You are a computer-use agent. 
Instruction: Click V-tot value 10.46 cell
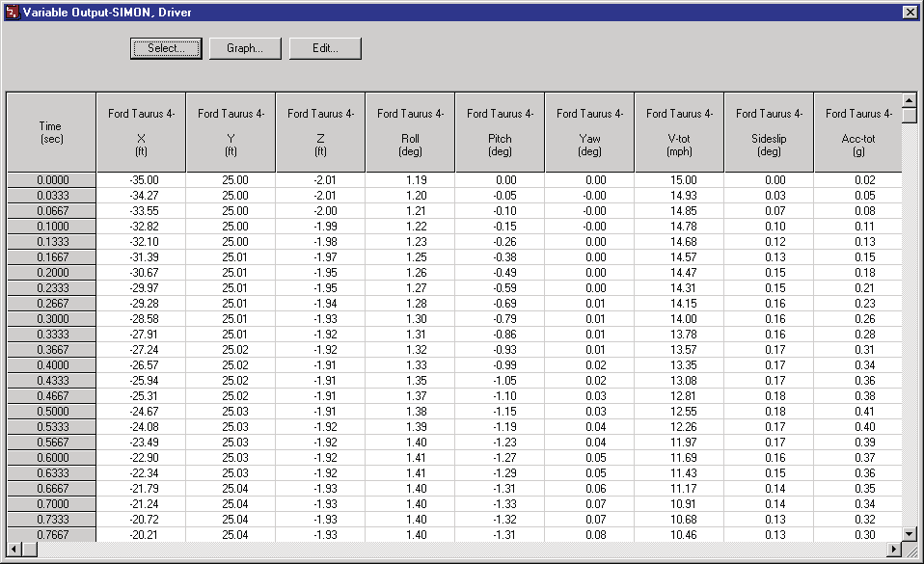tap(679, 534)
